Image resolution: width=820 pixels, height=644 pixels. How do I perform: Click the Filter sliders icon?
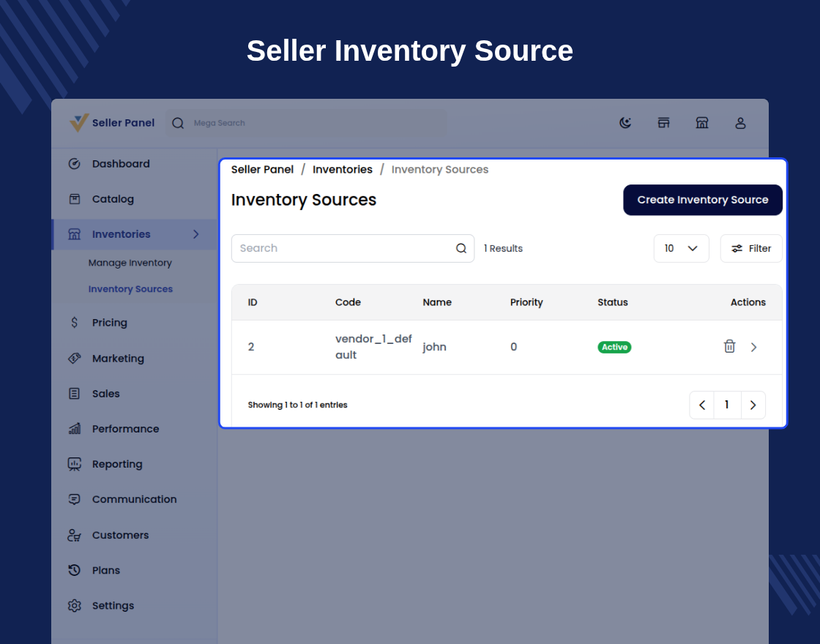click(737, 248)
